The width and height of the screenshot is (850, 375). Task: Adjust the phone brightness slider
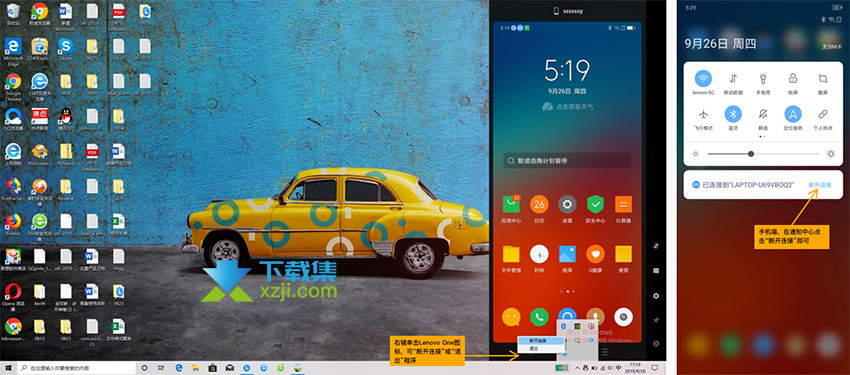(763, 154)
